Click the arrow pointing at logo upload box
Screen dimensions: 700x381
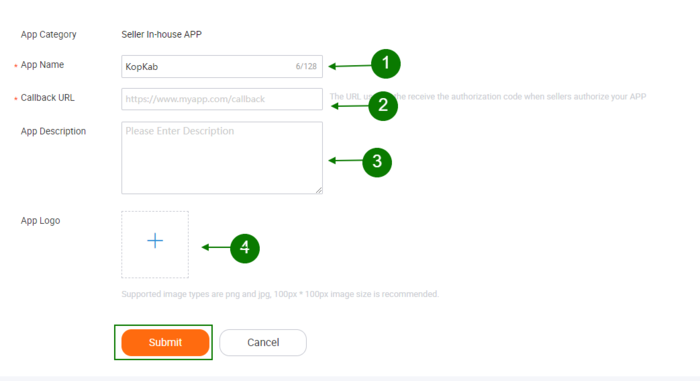tap(216, 247)
